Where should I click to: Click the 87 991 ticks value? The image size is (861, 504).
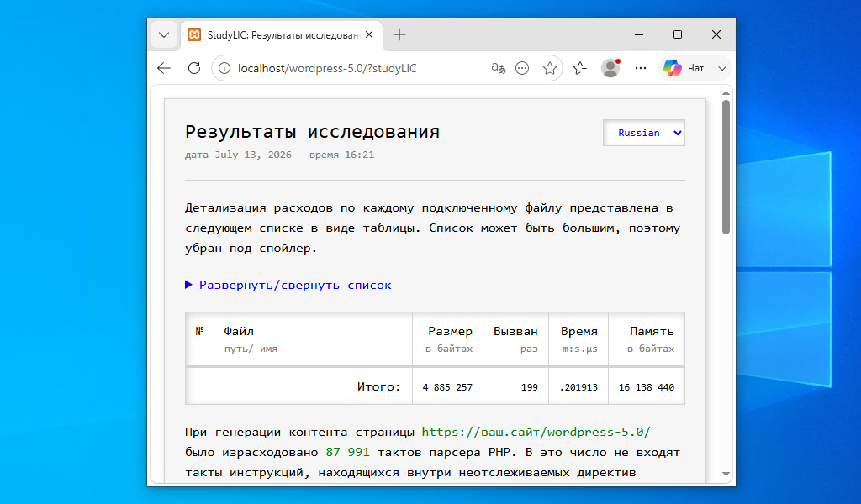347,453
